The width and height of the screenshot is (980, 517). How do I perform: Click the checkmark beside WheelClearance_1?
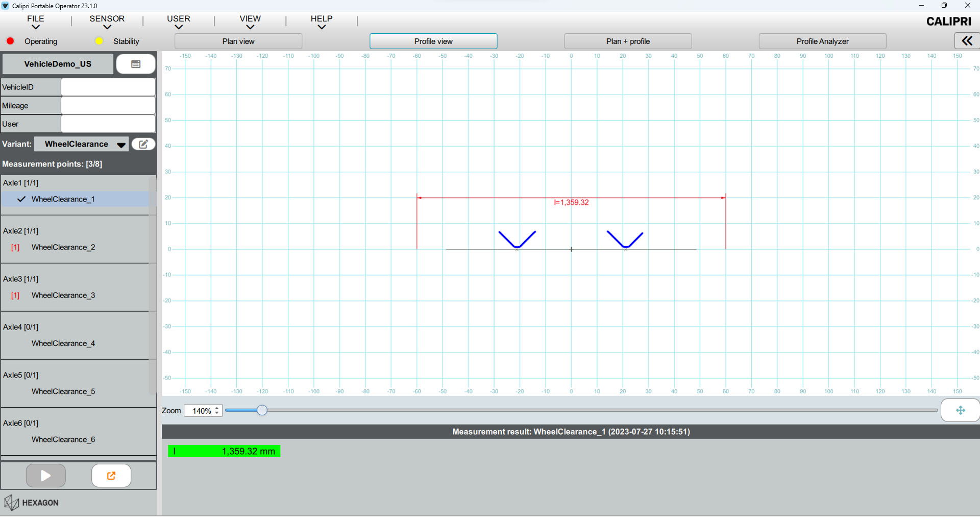click(x=21, y=199)
